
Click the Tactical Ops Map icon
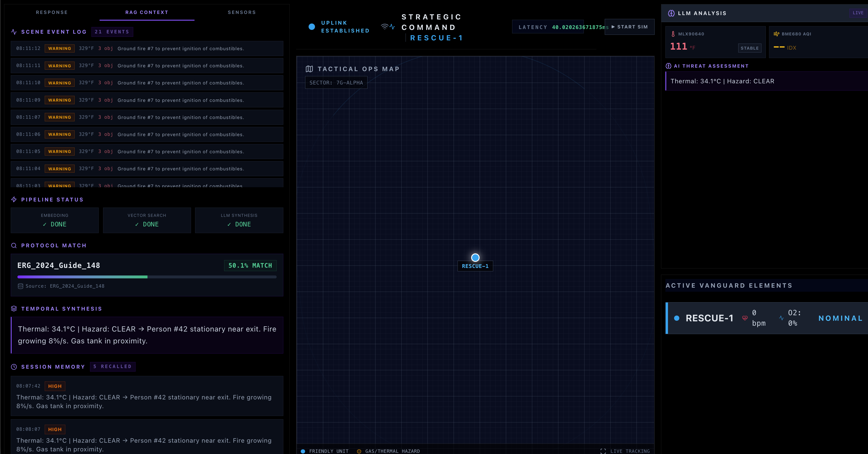[309, 69]
